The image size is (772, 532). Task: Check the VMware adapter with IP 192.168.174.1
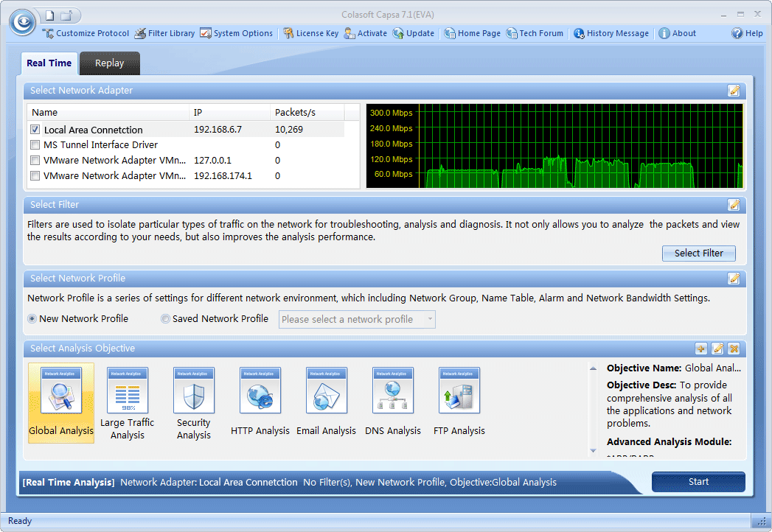tap(35, 175)
